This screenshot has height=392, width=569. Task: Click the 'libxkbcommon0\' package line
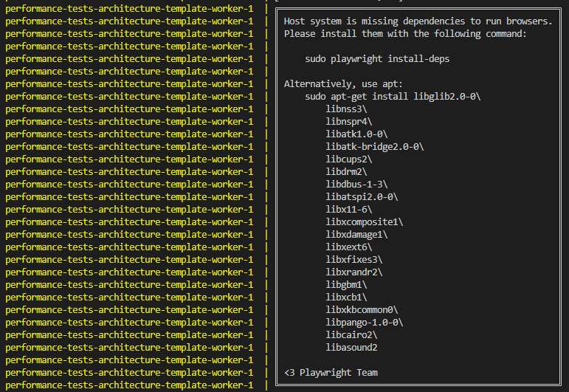pos(362,309)
